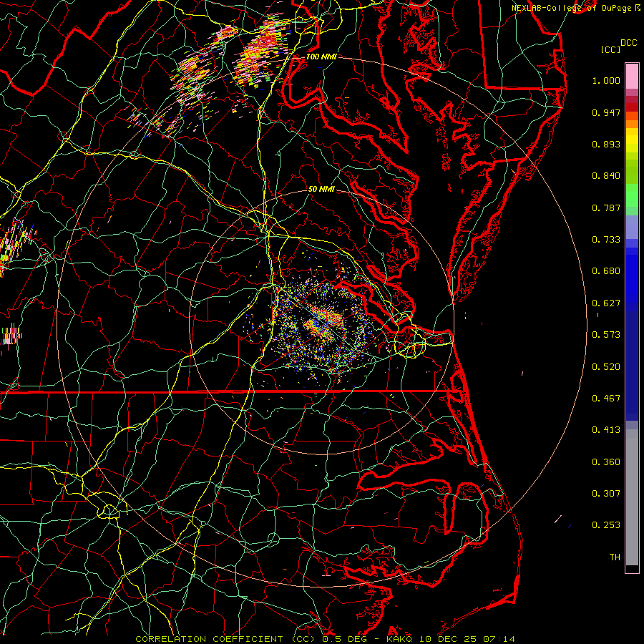Click the [CC] legend header

point(610,50)
